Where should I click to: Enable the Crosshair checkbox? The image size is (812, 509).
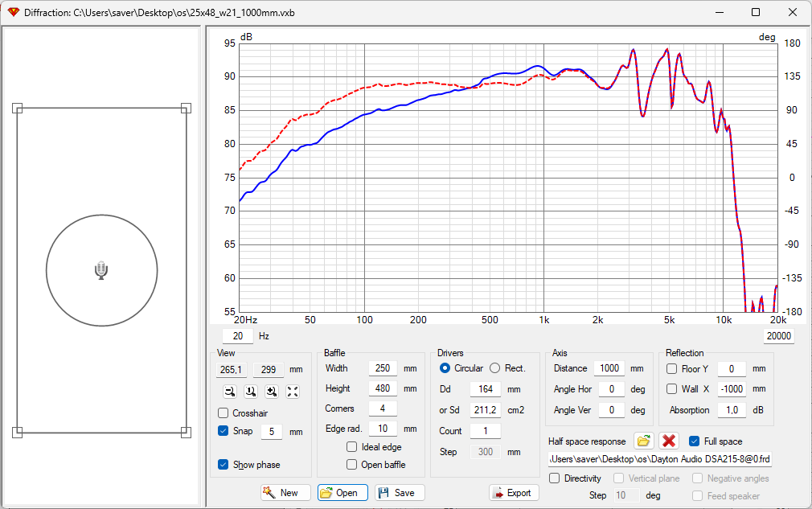224,413
